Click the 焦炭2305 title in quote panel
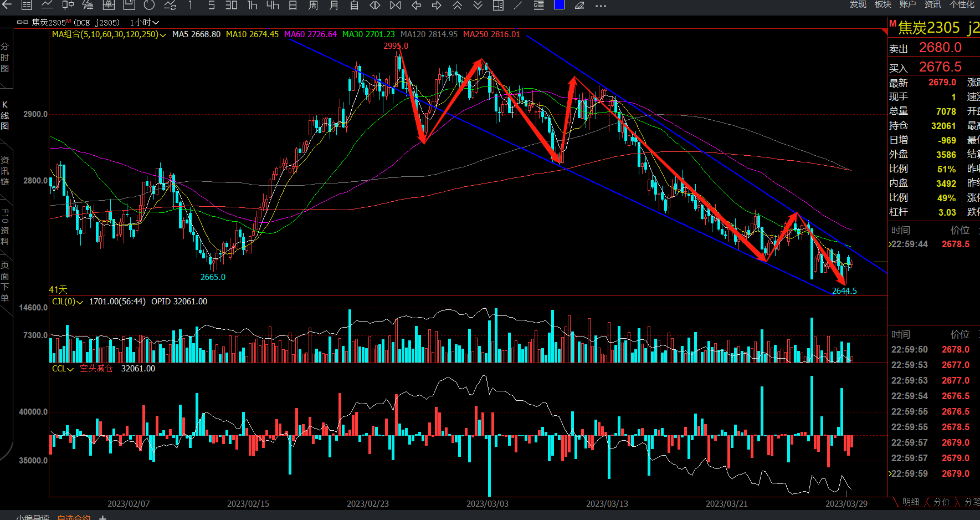 click(x=928, y=28)
